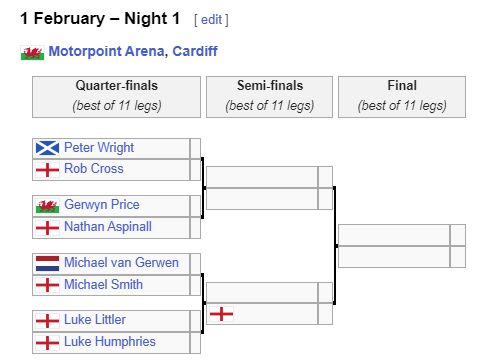Screen dimensions: 487x360
Task: Click the England flag beside Rob Cross
Action: click(47, 170)
